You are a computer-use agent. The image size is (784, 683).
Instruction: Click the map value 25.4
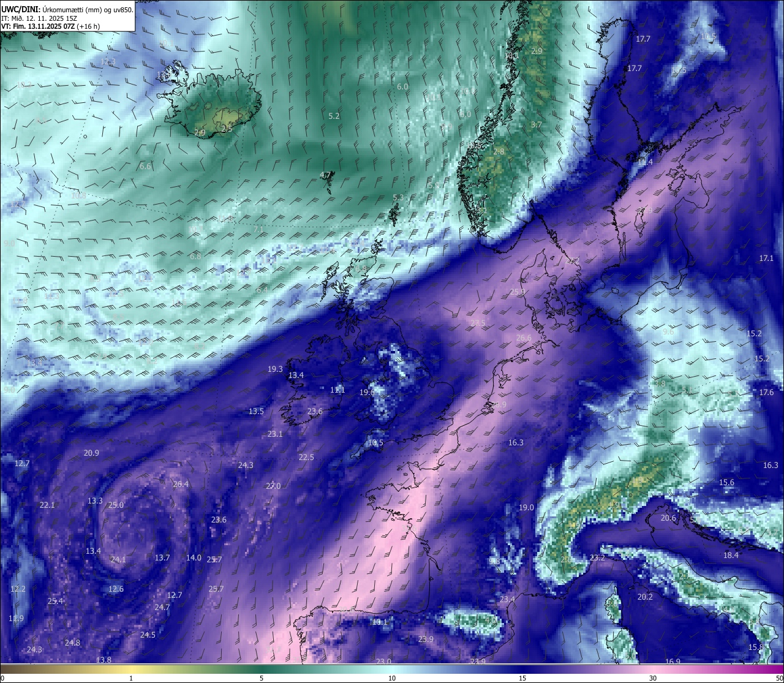point(55,602)
